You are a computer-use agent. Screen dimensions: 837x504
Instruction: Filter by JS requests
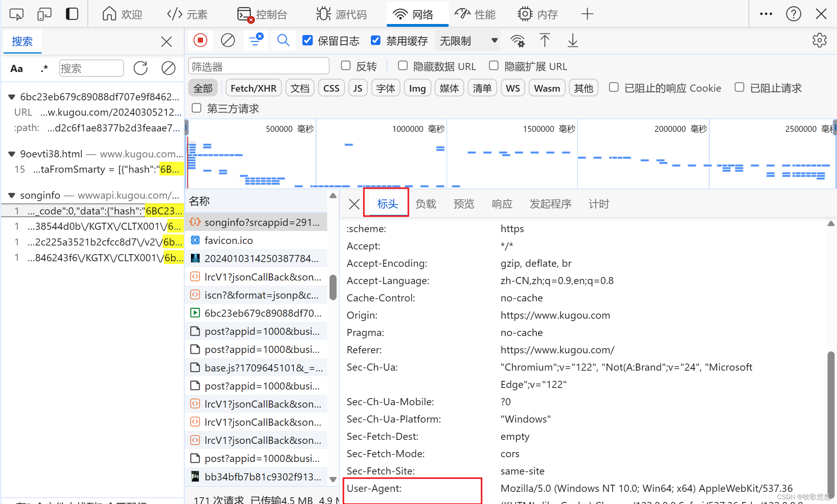357,88
